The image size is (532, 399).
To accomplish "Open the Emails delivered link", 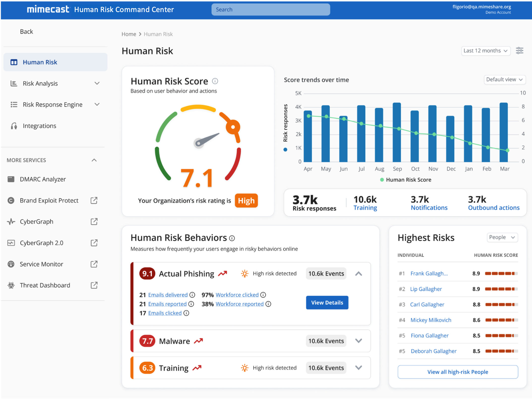I will 168,295.
